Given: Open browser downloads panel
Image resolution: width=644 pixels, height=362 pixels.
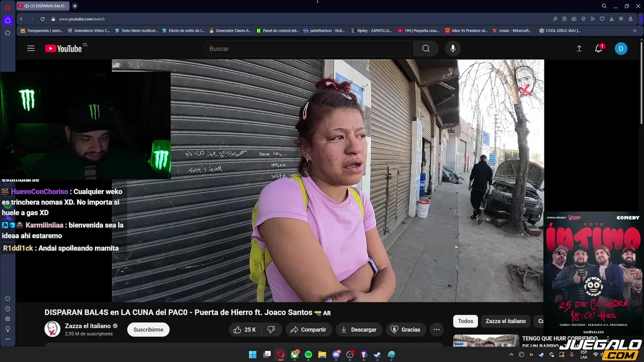Looking at the screenshot, I should [x=611, y=19].
